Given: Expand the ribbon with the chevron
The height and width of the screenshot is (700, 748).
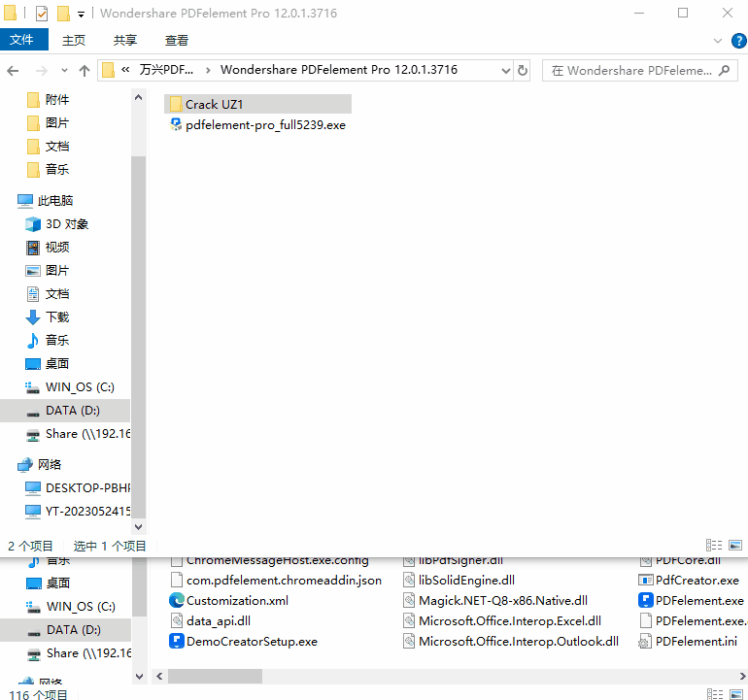Looking at the screenshot, I should click(718, 41).
